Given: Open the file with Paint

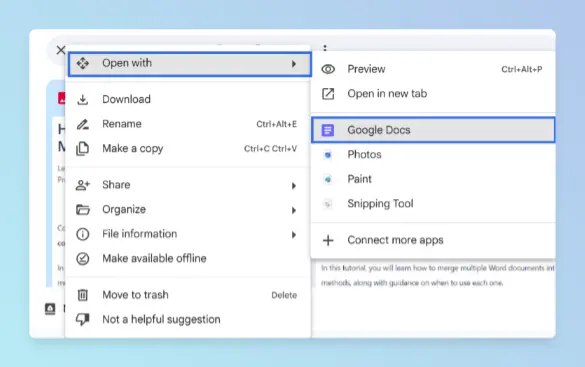Looking at the screenshot, I should (433, 179).
